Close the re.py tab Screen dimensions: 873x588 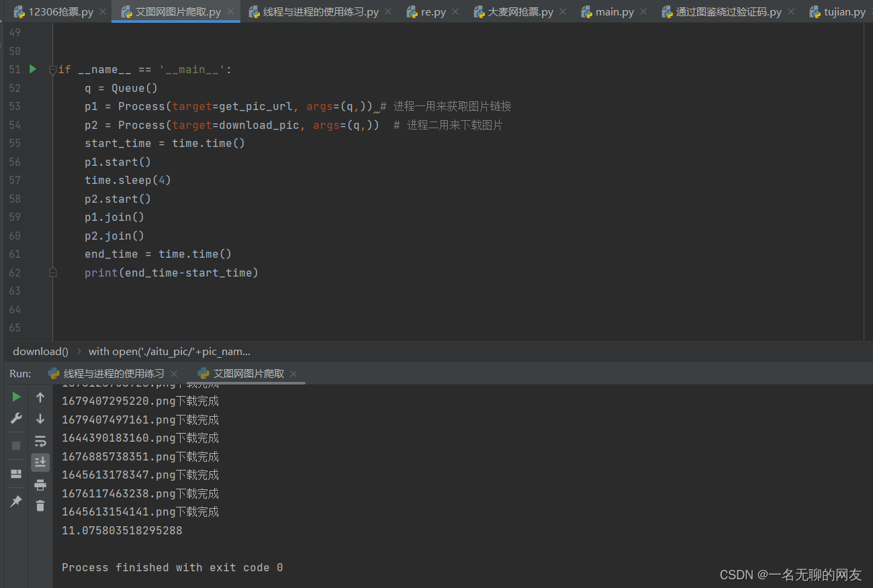[455, 11]
